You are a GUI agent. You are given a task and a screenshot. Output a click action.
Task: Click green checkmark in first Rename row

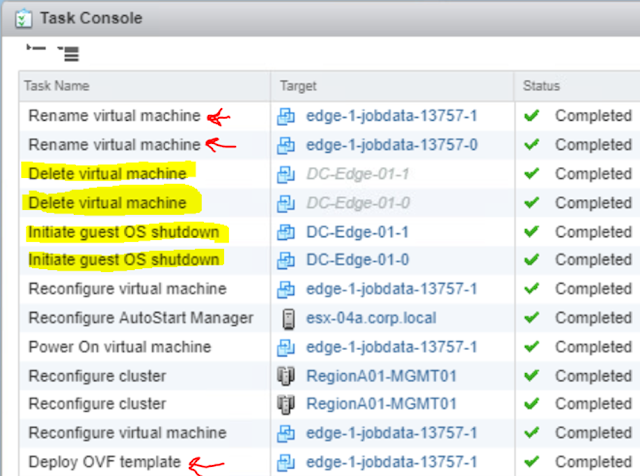[531, 116]
